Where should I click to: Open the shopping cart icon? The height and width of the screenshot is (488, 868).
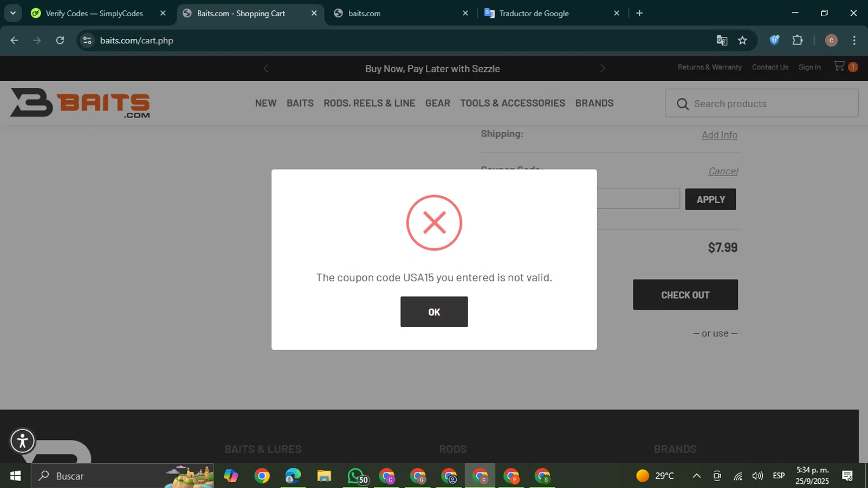click(x=845, y=67)
